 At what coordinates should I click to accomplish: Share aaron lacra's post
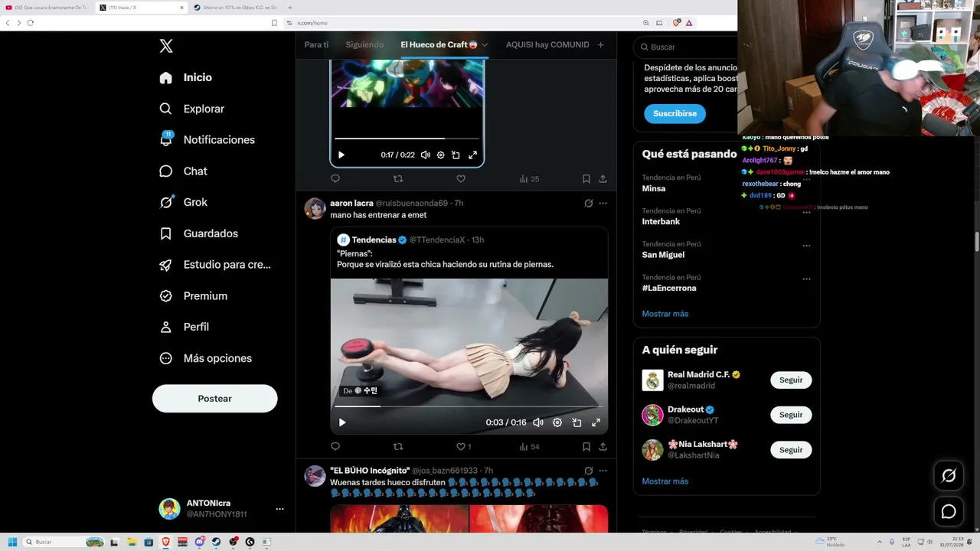(603, 447)
